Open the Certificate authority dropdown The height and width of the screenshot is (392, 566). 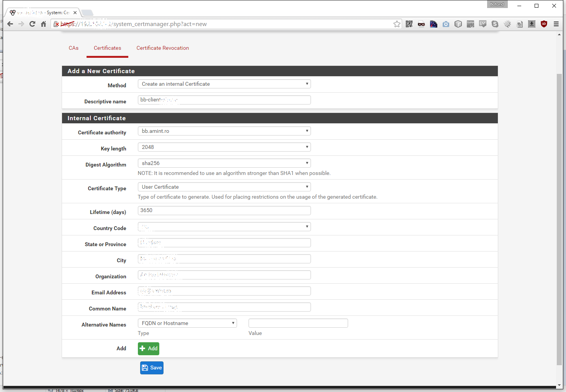(x=224, y=131)
